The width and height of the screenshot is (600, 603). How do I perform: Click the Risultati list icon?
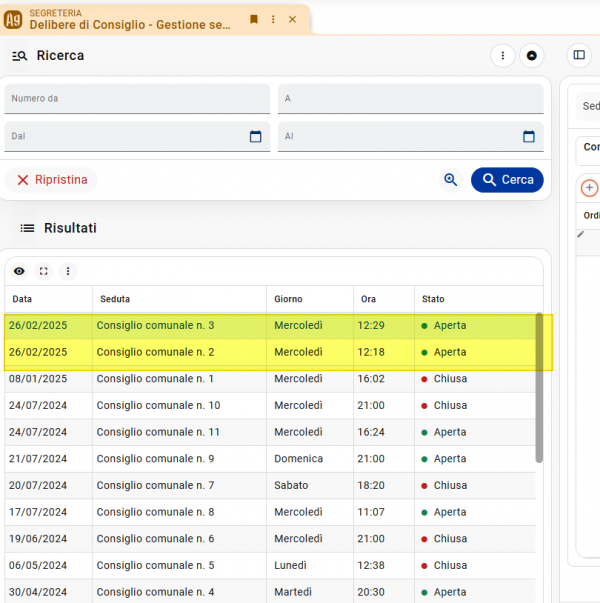(27, 228)
